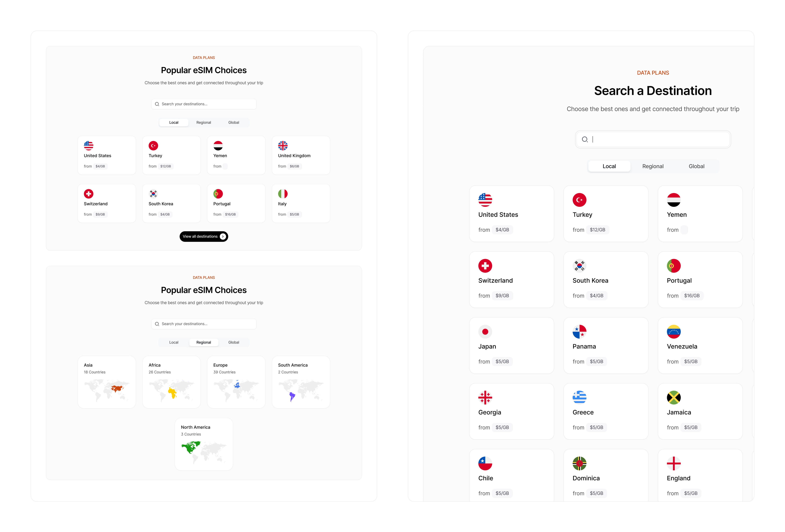The height and width of the screenshot is (532, 785).
Task: Select the Regional tab on left panel
Action: tap(204, 122)
